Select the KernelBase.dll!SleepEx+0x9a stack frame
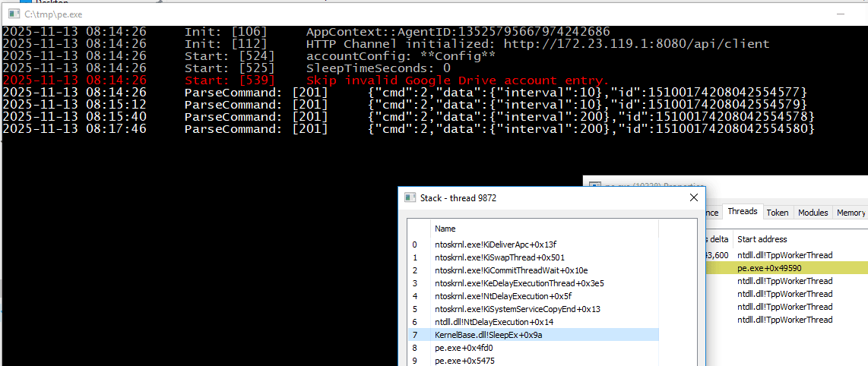The image size is (868, 366). click(489, 335)
